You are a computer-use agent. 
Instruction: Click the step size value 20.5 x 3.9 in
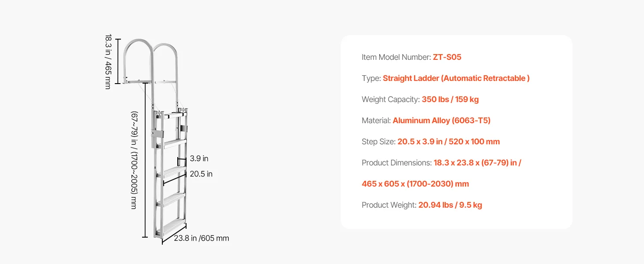(448, 142)
